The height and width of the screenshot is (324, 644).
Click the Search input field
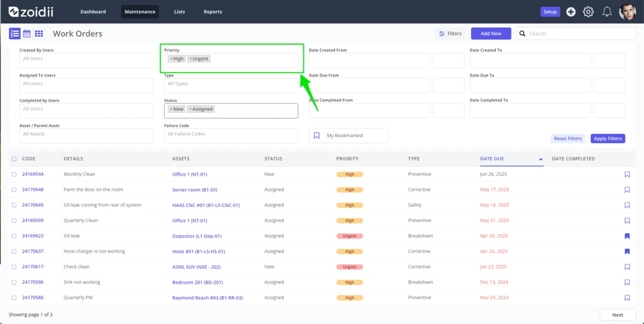576,33
